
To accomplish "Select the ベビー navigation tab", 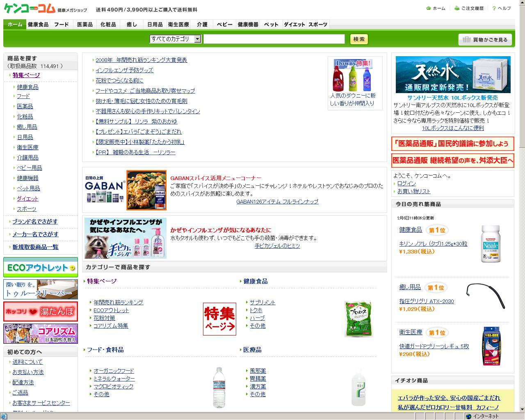I will tap(225, 25).
